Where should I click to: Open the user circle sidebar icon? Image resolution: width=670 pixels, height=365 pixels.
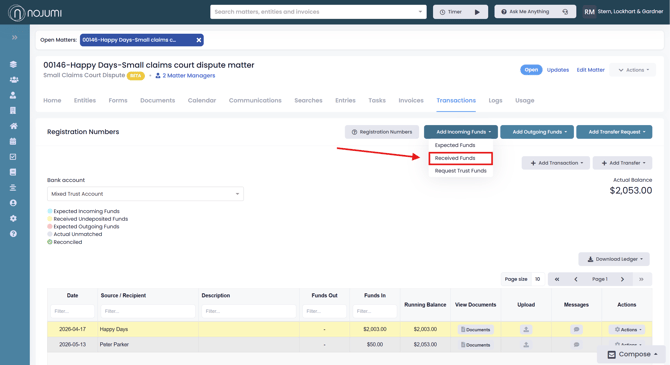(13, 203)
